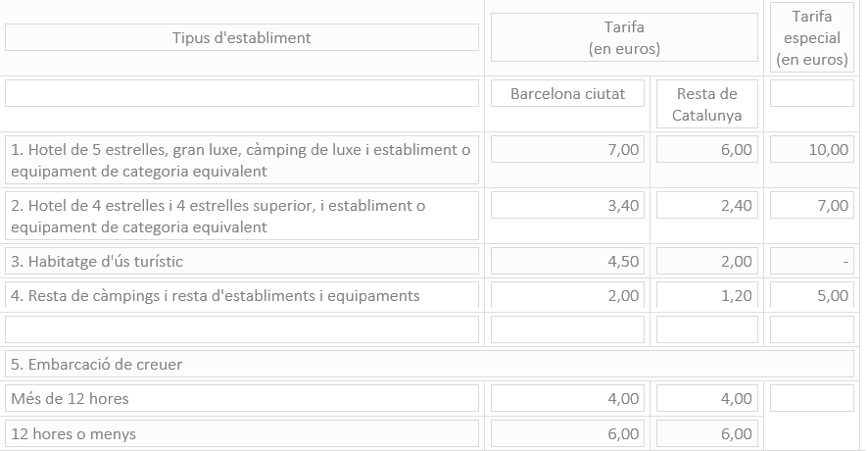Select the 1,20 rate cell
This screenshot has height=451, width=868.
click(x=706, y=296)
